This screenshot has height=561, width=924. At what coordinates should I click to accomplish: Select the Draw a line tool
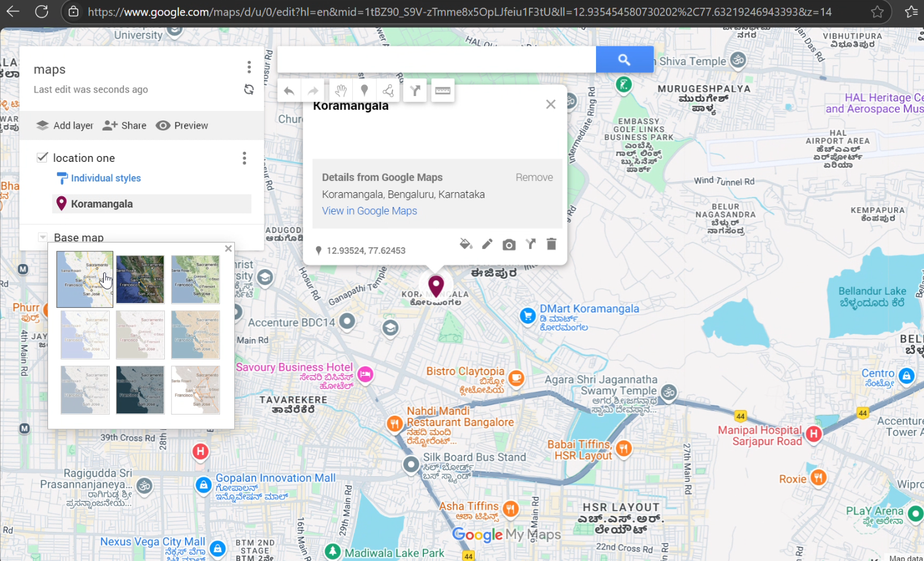(387, 90)
